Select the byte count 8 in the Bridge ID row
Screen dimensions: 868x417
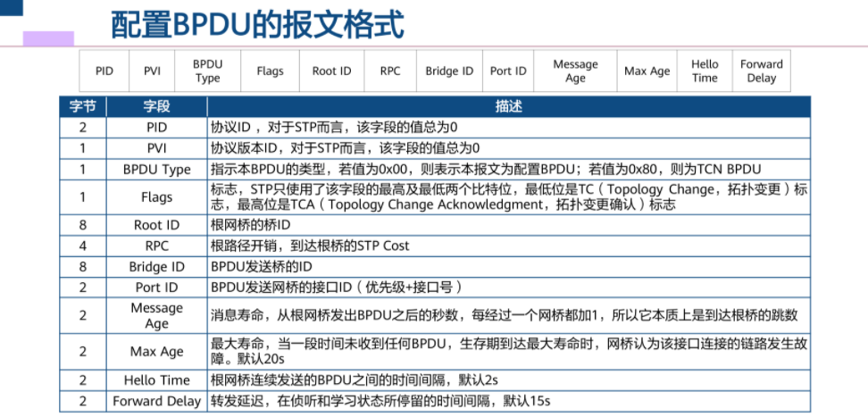[x=83, y=267]
